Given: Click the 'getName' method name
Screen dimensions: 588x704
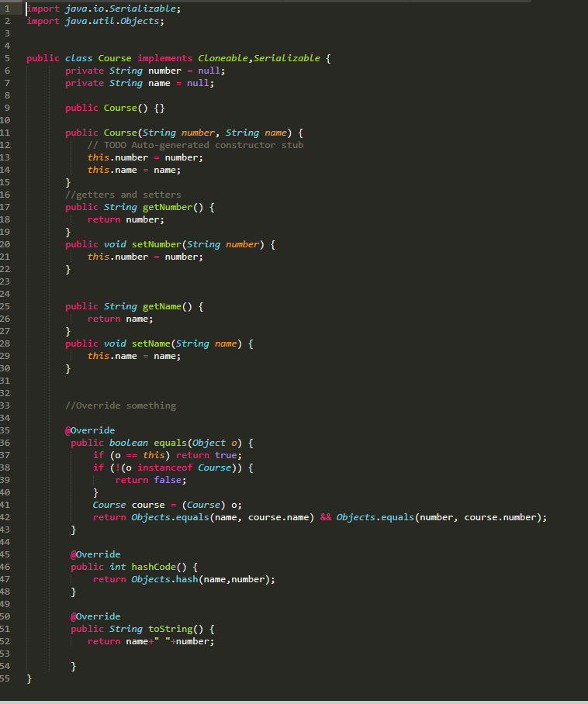Looking at the screenshot, I should 162,307.
